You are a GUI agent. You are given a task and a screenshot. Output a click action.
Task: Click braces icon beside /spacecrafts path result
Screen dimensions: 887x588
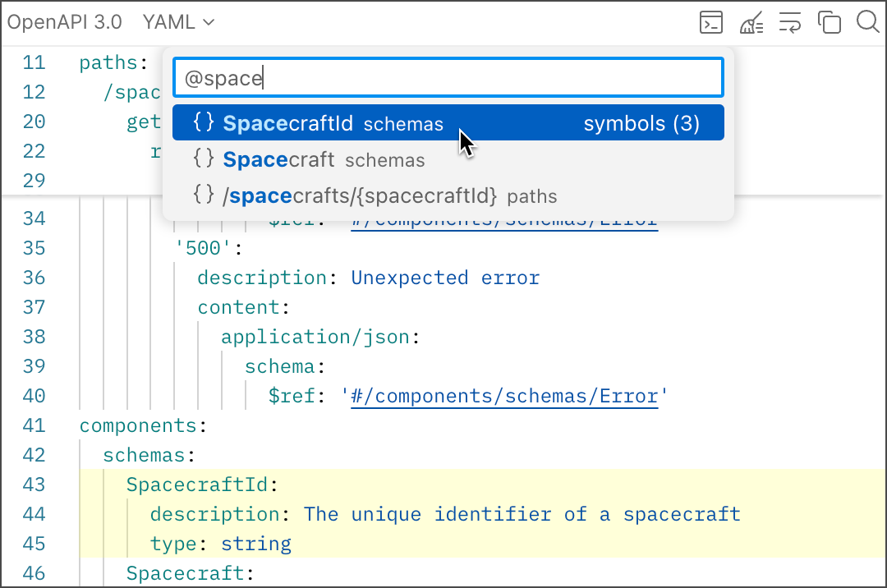click(x=203, y=195)
